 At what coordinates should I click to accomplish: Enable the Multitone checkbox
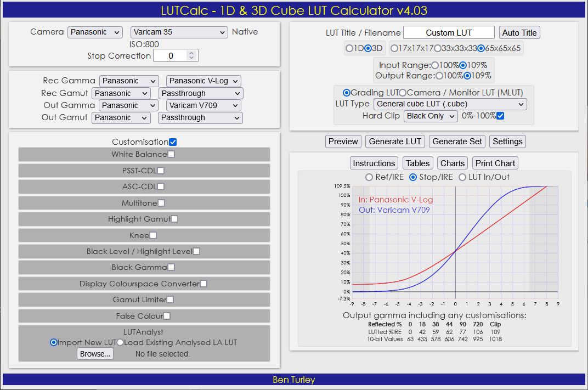pos(161,203)
